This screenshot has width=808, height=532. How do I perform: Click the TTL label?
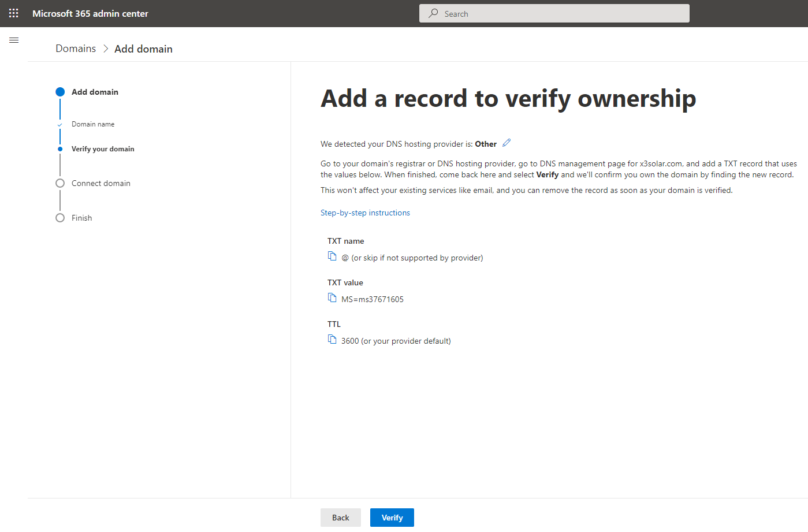(x=334, y=324)
